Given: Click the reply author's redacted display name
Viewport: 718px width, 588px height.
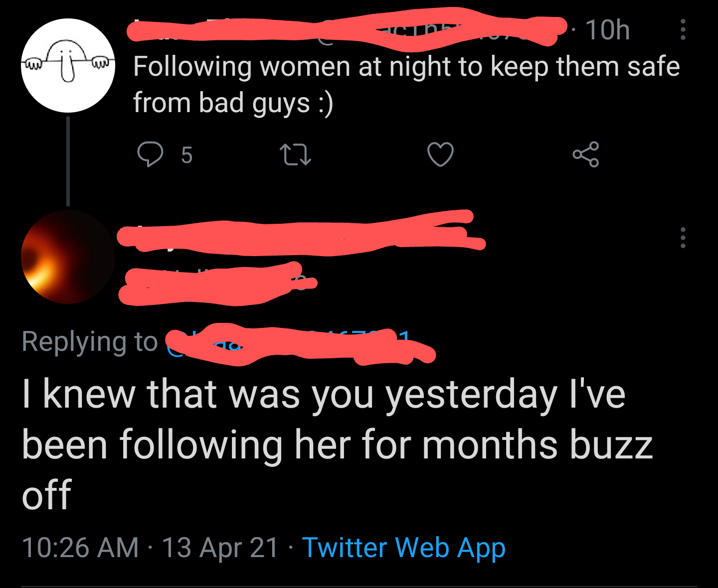Looking at the screenshot, I should 299,234.
